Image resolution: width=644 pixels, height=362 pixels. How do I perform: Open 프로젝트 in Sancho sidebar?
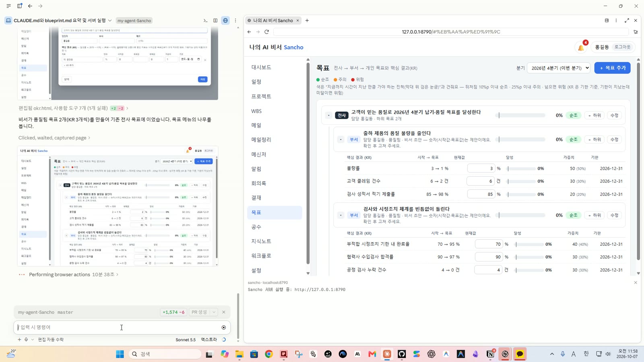[261, 96]
